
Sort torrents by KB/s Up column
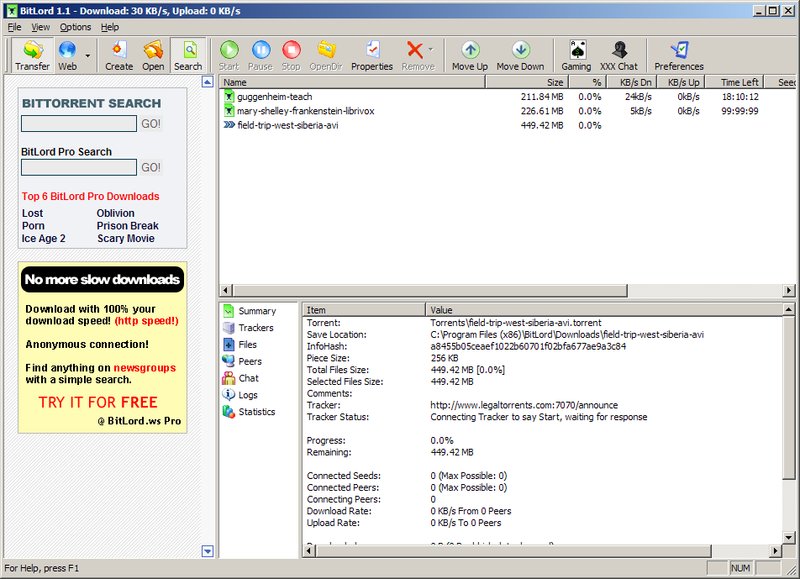(680, 82)
